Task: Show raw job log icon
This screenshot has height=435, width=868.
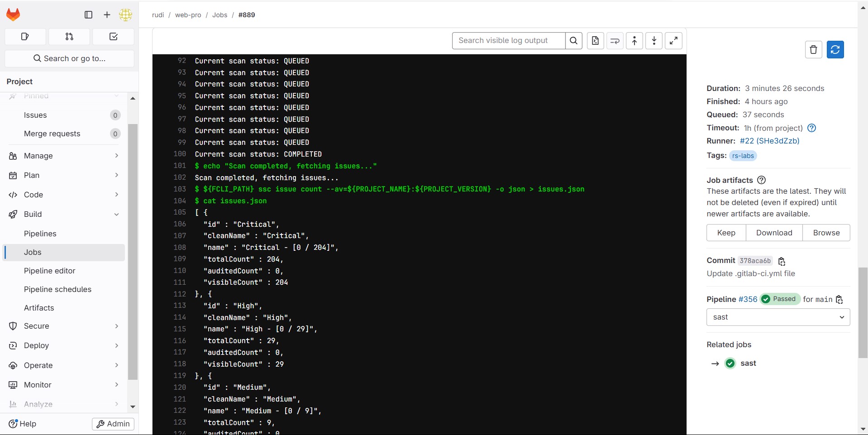Action: pos(595,41)
